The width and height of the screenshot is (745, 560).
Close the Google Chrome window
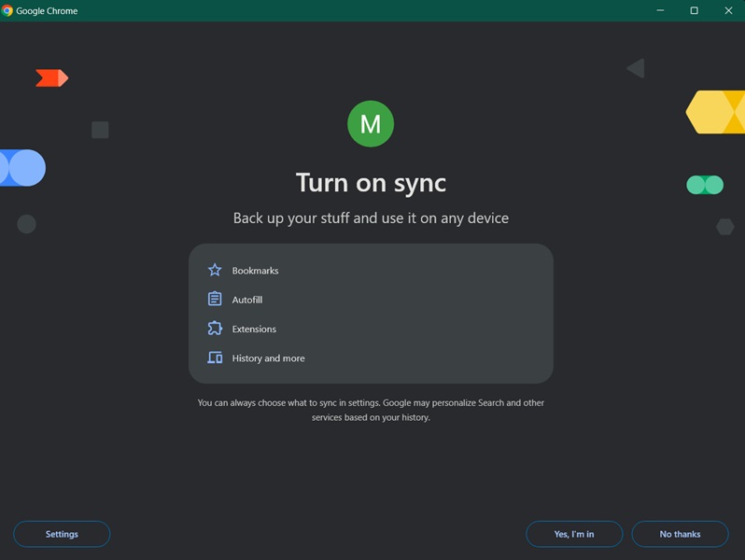pos(728,10)
